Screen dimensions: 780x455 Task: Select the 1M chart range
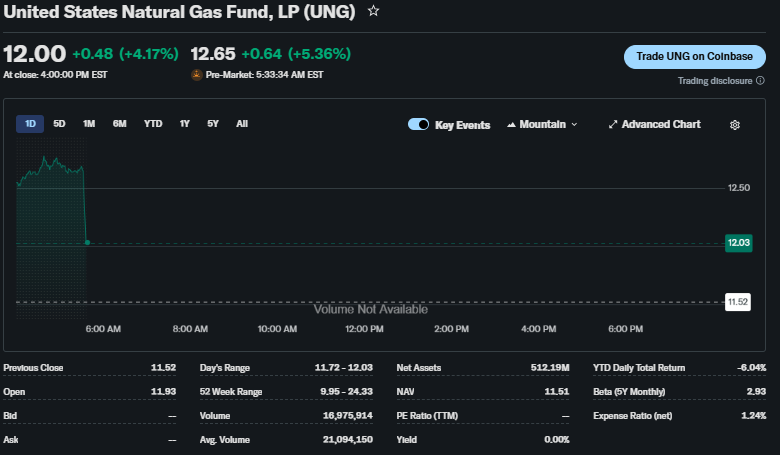pos(89,124)
